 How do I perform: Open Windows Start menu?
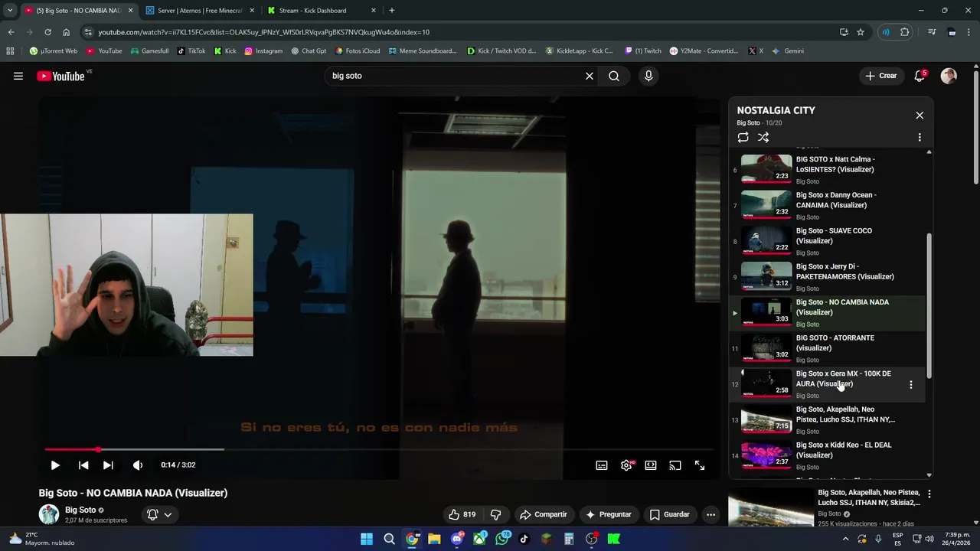click(x=367, y=539)
